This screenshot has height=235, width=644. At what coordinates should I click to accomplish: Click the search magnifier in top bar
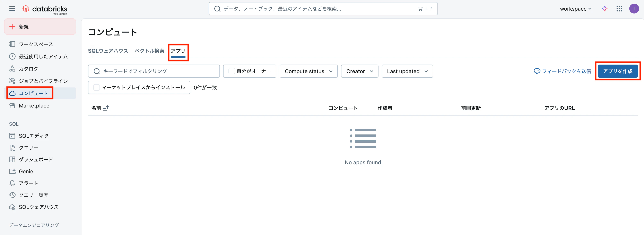(x=217, y=9)
